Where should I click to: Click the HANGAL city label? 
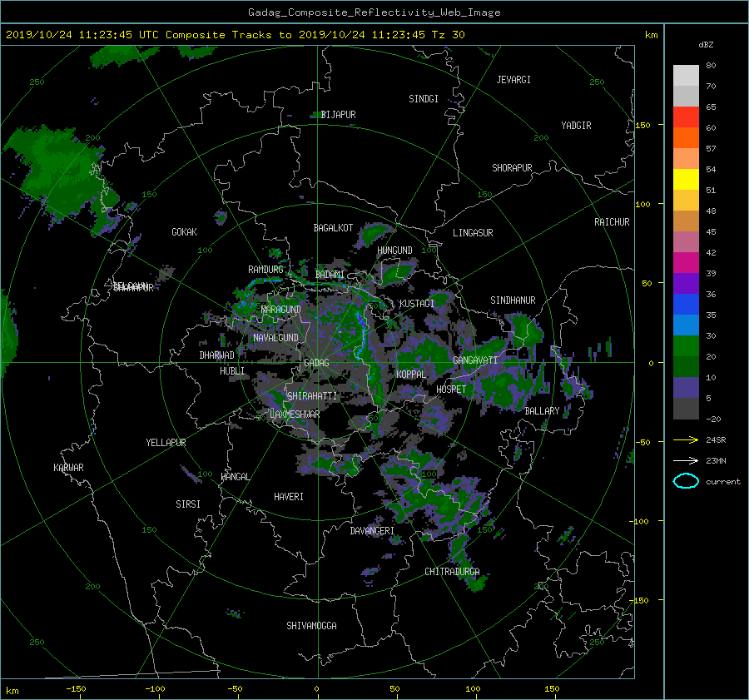tap(235, 477)
